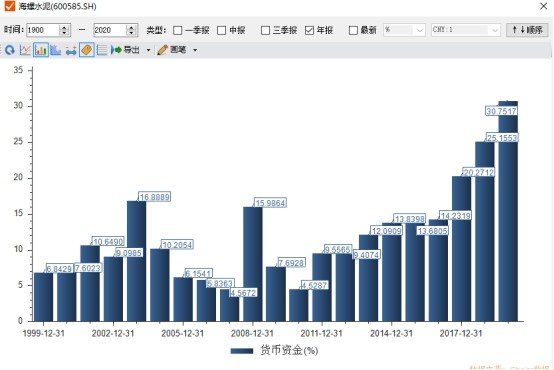The width and height of the screenshot is (554, 370).
Task: Click the 导出 export button
Action: click(125, 50)
